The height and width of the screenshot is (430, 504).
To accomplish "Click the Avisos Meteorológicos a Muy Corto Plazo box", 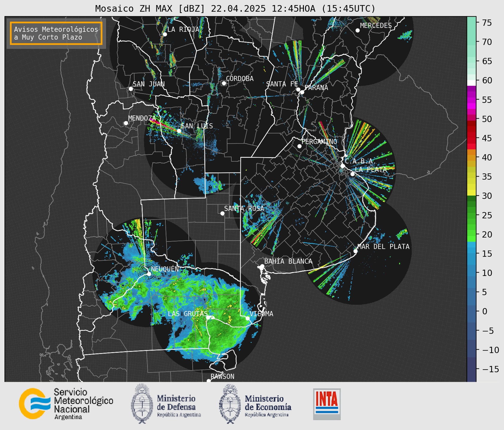I will 56,33.
